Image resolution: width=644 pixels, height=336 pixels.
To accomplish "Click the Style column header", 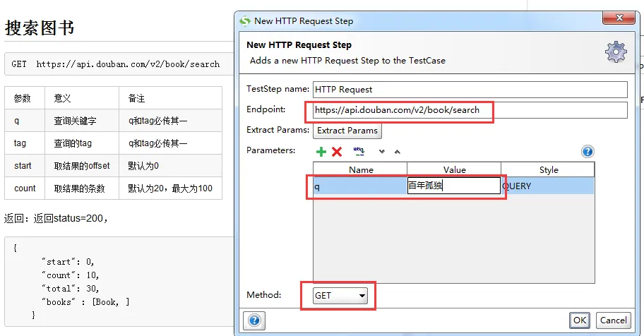I will pos(548,169).
